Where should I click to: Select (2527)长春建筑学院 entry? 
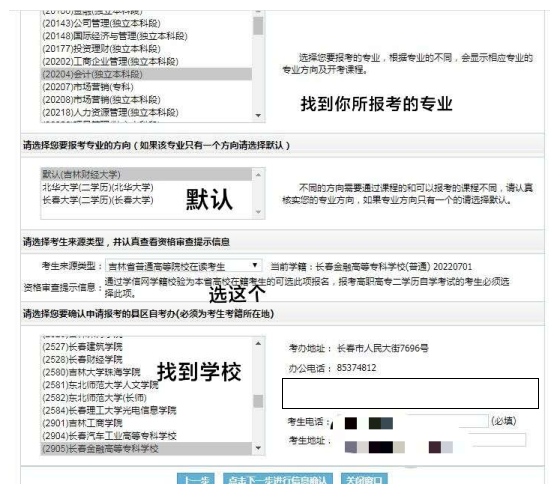pos(147,347)
